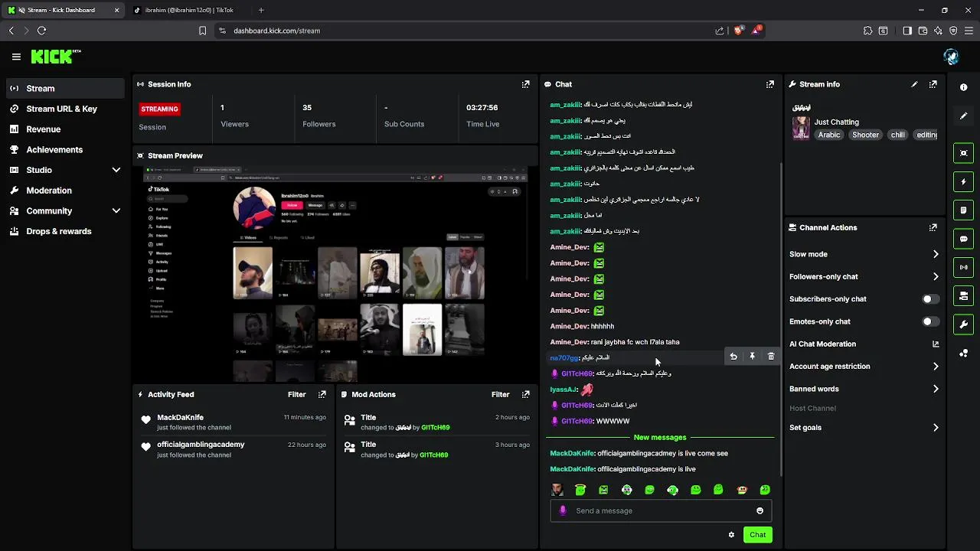Viewport: 980px width, 551px height.
Task: Toggle broadcast session widget in right rail
Action: (963, 267)
